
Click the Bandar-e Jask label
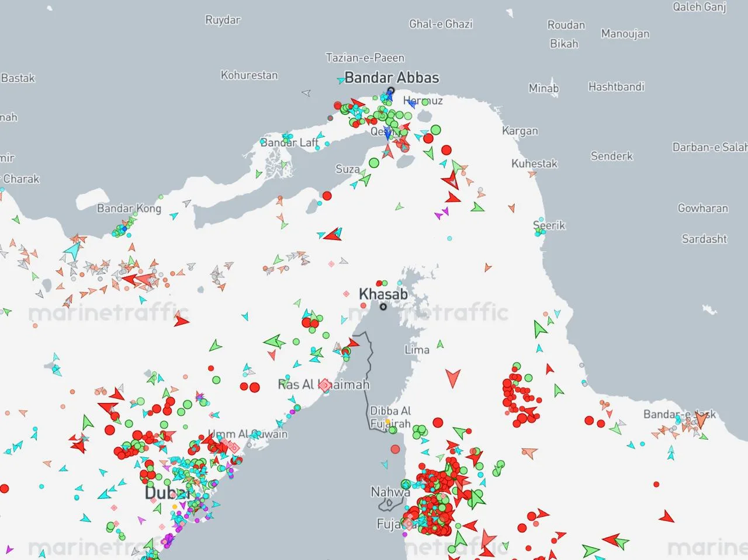pos(680,414)
